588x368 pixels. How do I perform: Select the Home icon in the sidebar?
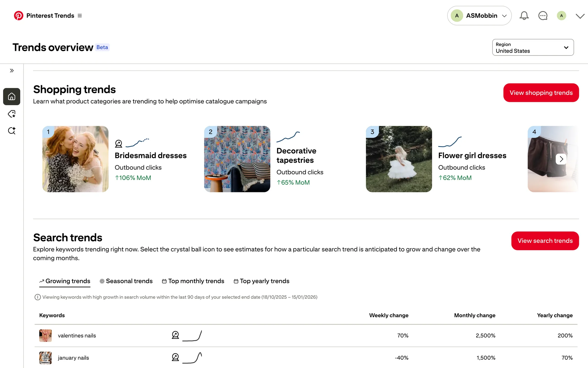12,97
